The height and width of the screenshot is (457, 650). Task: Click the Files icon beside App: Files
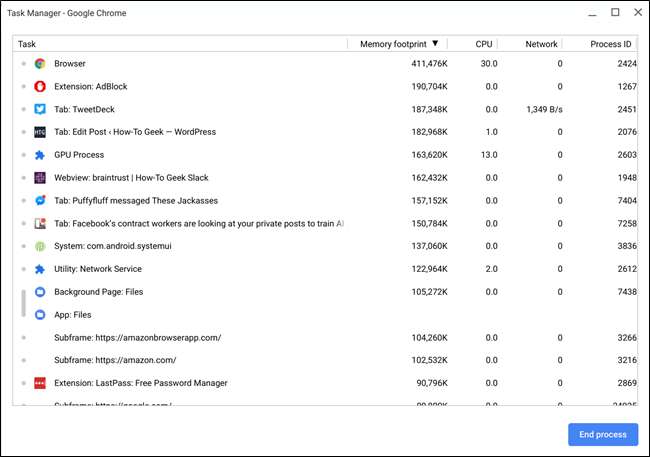point(40,315)
